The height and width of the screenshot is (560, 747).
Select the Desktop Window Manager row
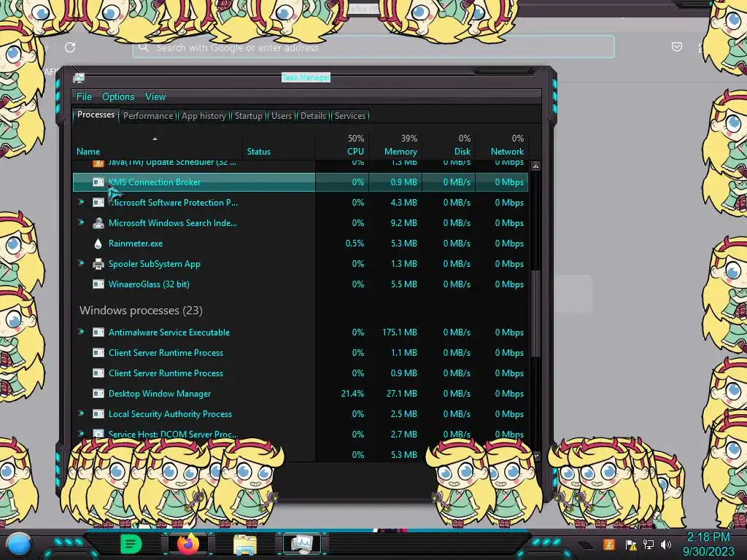pyautogui.click(x=300, y=394)
